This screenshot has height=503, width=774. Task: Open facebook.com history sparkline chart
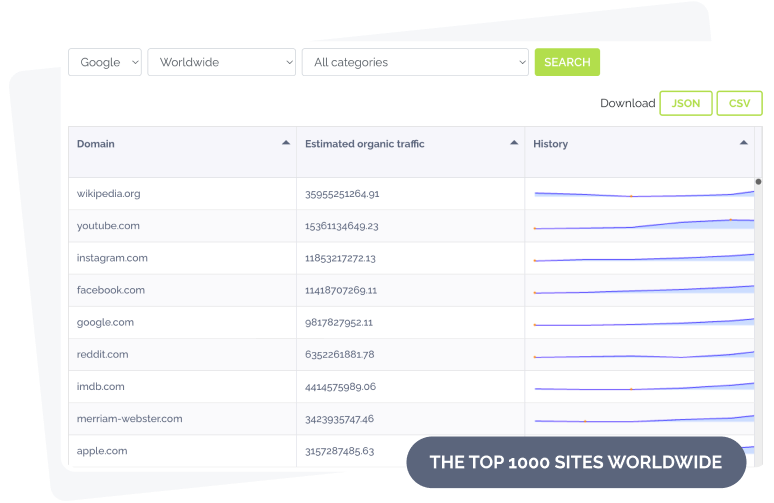pyautogui.click(x=644, y=290)
